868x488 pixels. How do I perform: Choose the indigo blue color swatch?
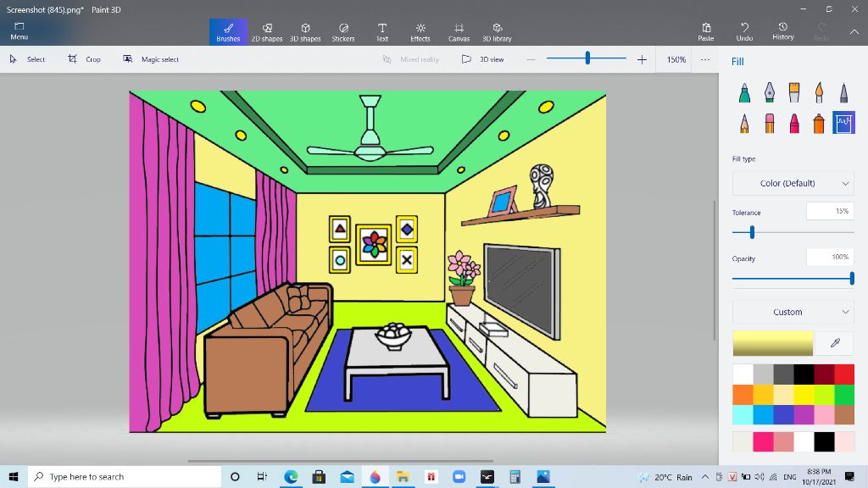coord(783,414)
